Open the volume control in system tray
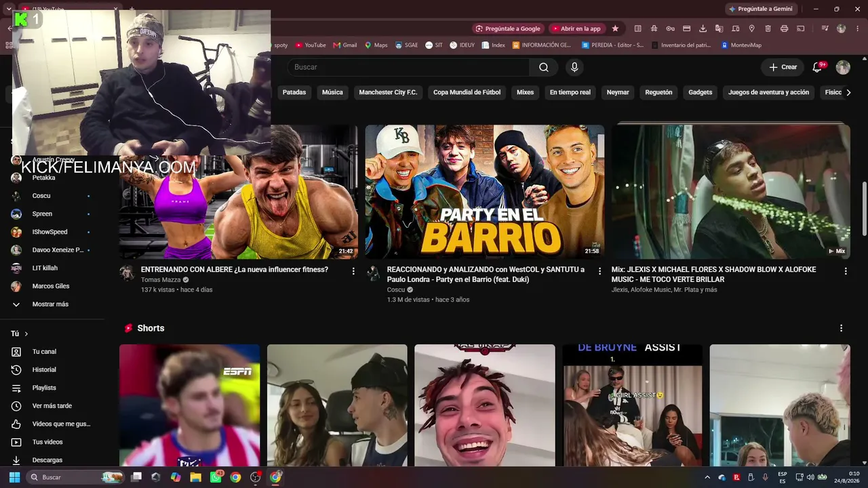This screenshot has height=488, width=868. 810,477
